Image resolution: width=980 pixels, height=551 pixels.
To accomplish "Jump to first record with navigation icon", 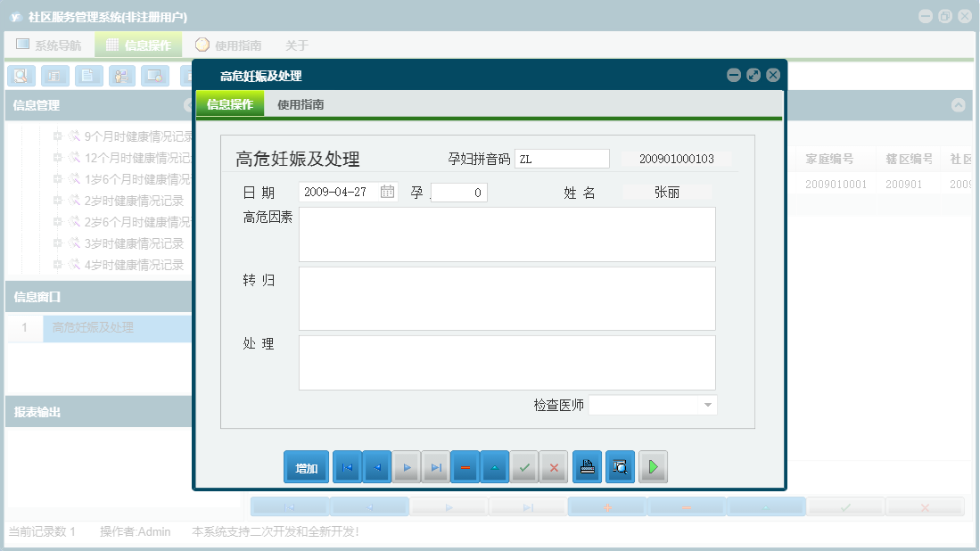I will point(347,466).
